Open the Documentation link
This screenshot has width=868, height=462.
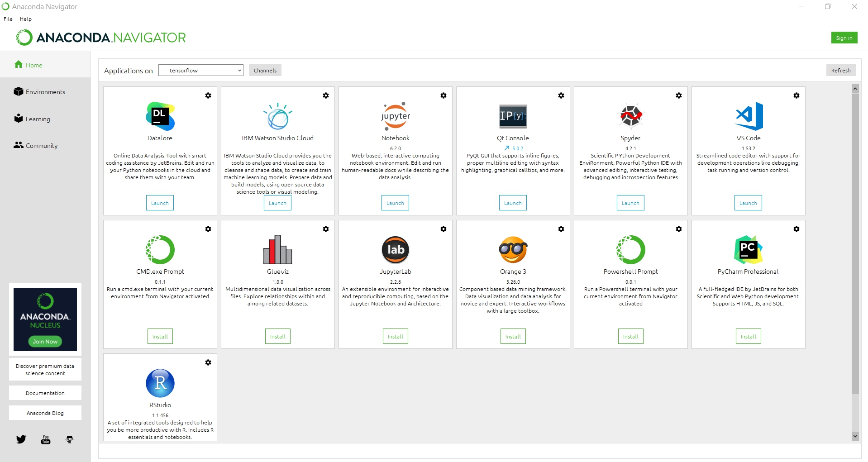[45, 393]
